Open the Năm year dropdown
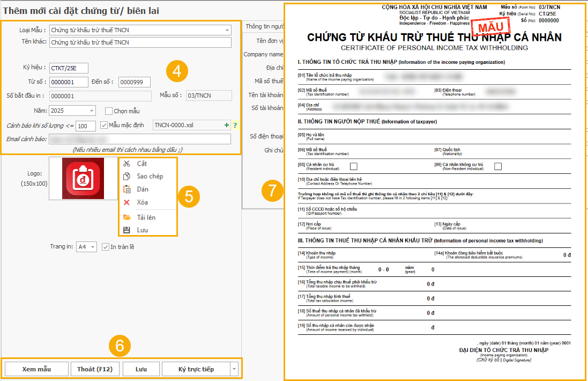Image resolution: width=588 pixels, height=381 pixels. tap(92, 111)
